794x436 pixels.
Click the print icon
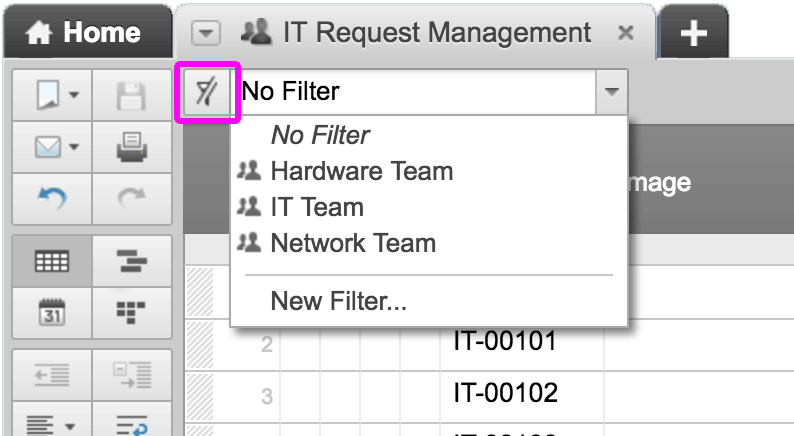click(x=132, y=149)
